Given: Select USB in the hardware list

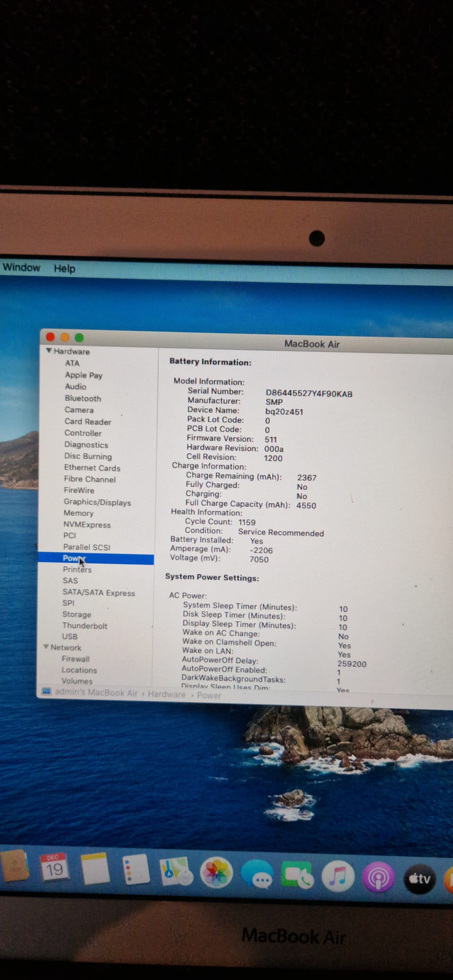Looking at the screenshot, I should pyautogui.click(x=70, y=636).
